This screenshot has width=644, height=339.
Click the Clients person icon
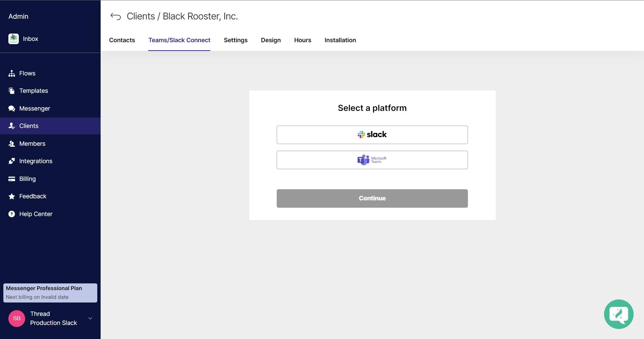[12, 126]
